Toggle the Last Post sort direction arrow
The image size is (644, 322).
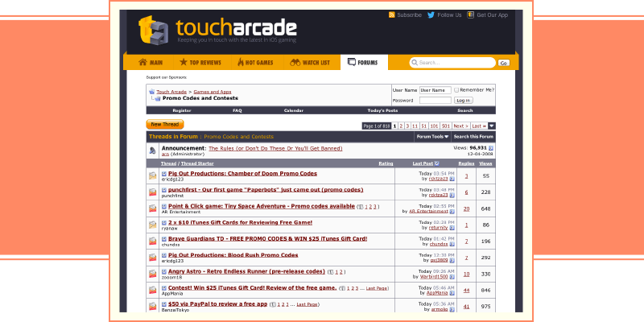pos(436,163)
